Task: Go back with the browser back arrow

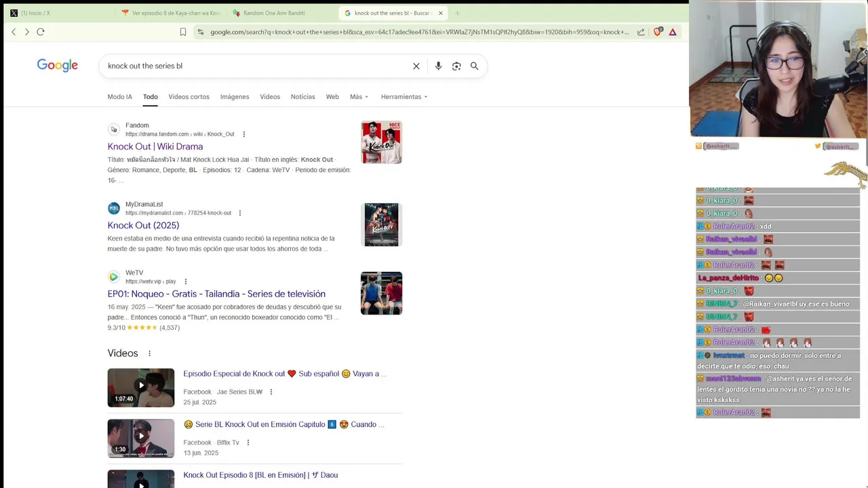Action: [x=14, y=32]
